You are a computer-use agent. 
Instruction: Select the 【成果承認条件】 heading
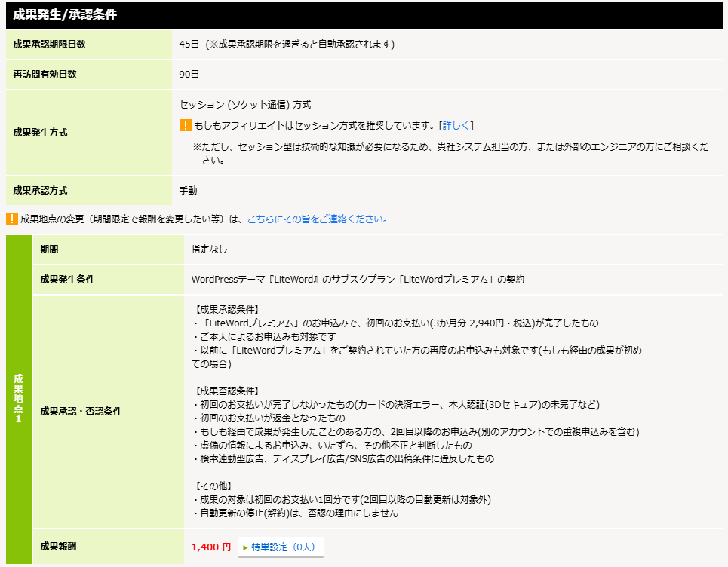226,309
